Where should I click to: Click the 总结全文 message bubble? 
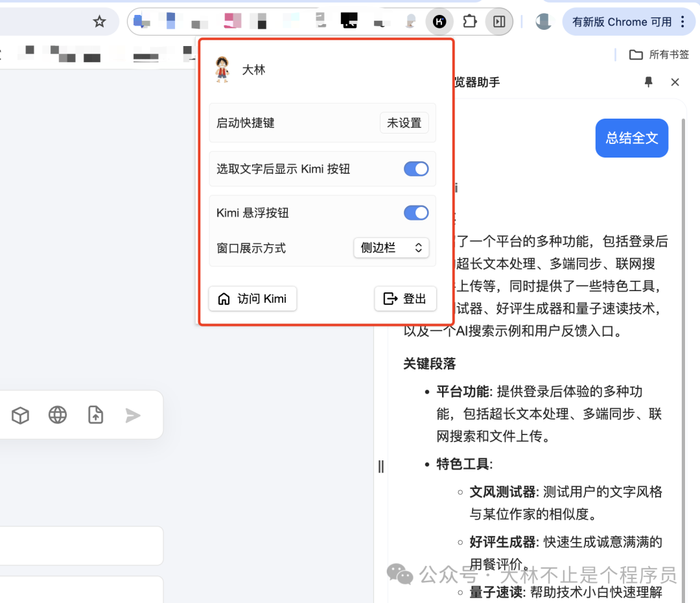(x=632, y=137)
